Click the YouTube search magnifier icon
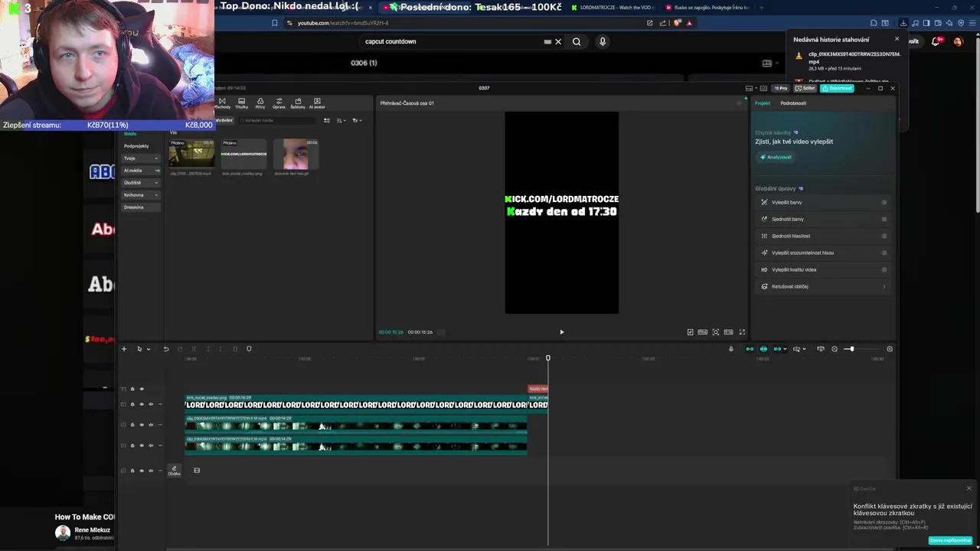980x551 pixels. tap(577, 41)
